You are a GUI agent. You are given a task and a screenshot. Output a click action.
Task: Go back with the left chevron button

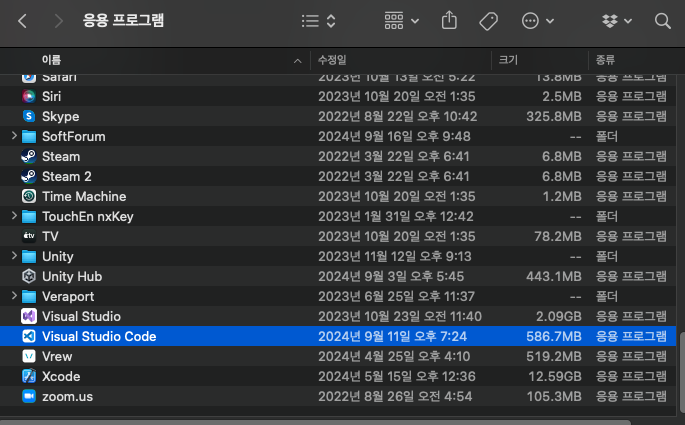[23, 21]
